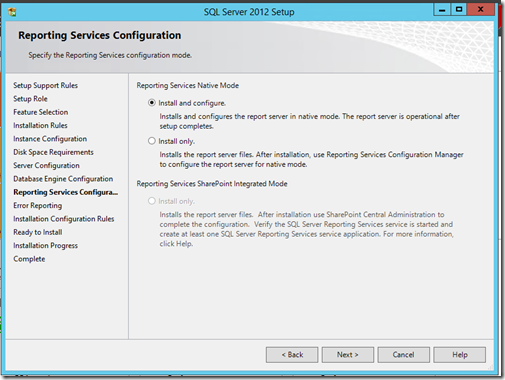
Task: Click the SQL Server 2012 Setup window title
Action: 249,12
